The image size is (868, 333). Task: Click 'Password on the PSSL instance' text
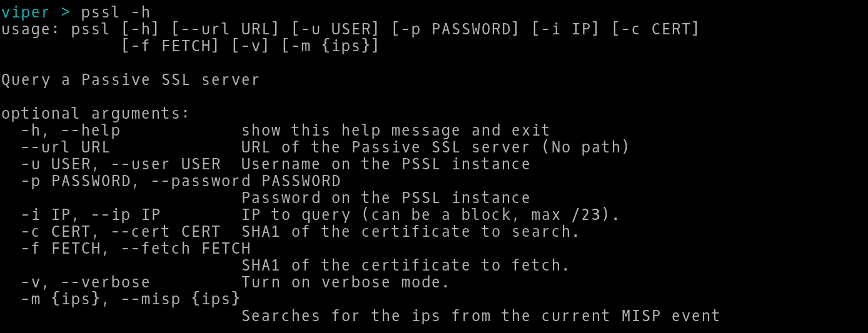385,198
